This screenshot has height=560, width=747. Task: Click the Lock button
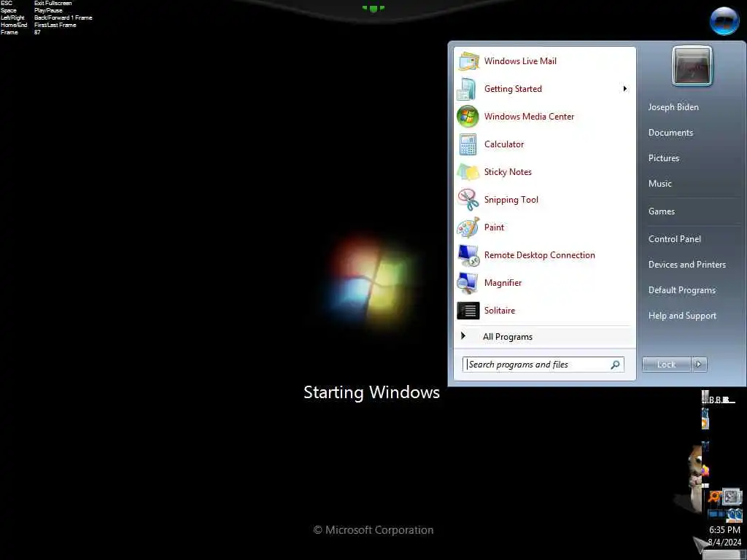click(x=667, y=365)
